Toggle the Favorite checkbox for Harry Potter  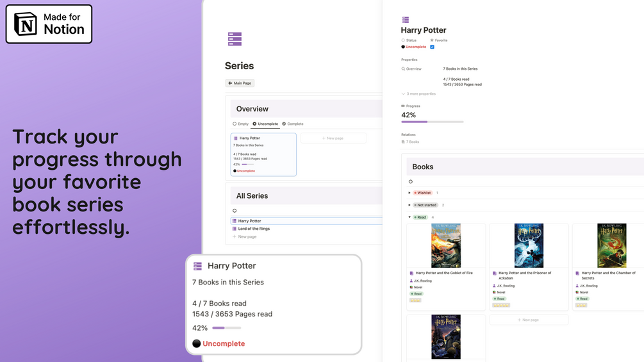tap(432, 47)
